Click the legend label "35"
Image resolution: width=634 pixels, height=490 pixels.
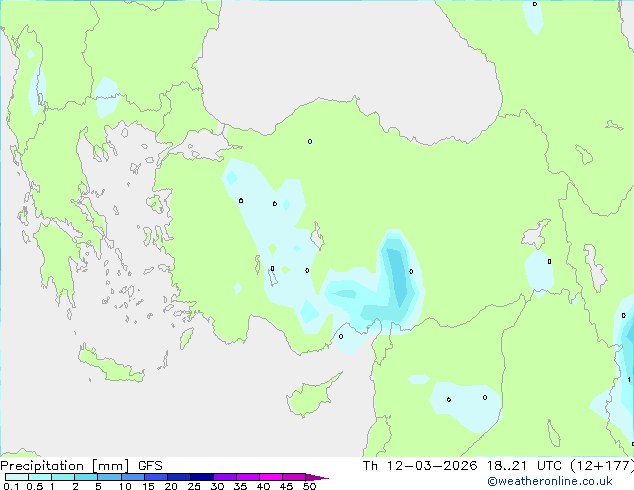point(240,486)
